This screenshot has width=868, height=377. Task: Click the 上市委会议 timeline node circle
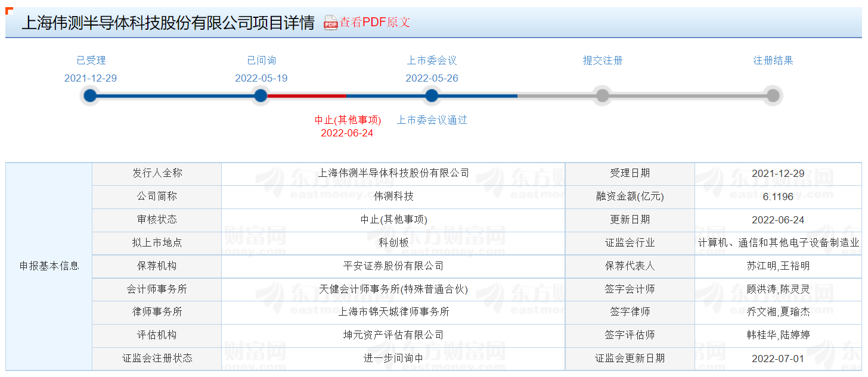click(x=432, y=95)
